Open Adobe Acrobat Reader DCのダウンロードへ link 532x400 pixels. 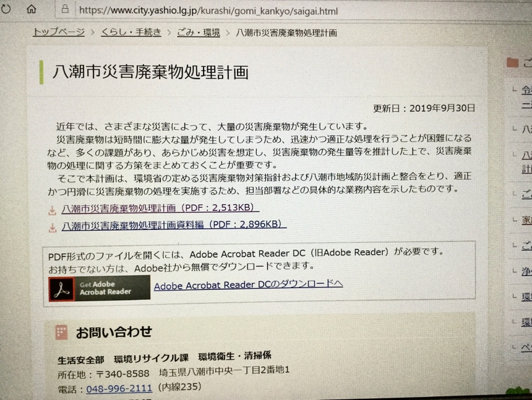point(248,285)
